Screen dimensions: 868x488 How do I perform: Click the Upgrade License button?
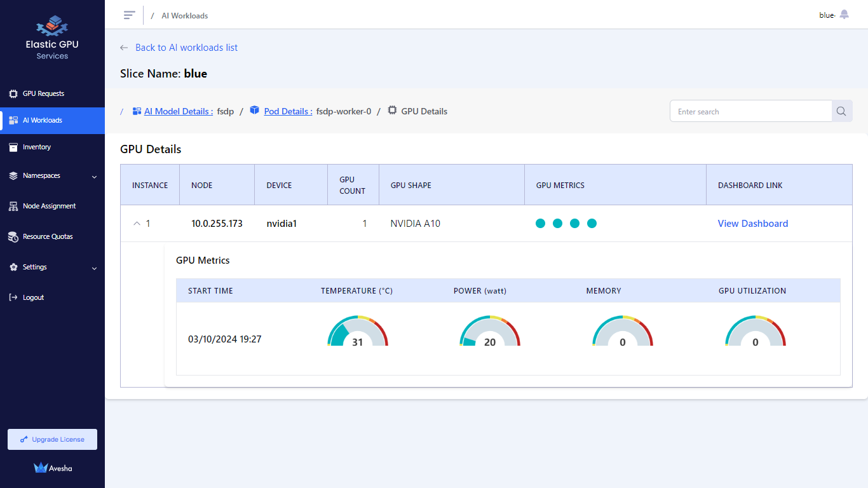pyautogui.click(x=52, y=439)
